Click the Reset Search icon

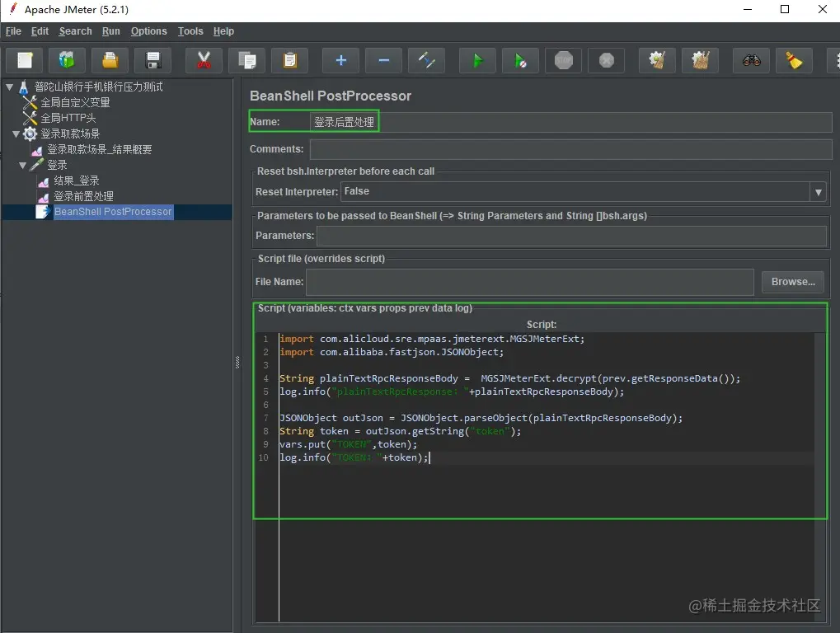click(x=794, y=60)
